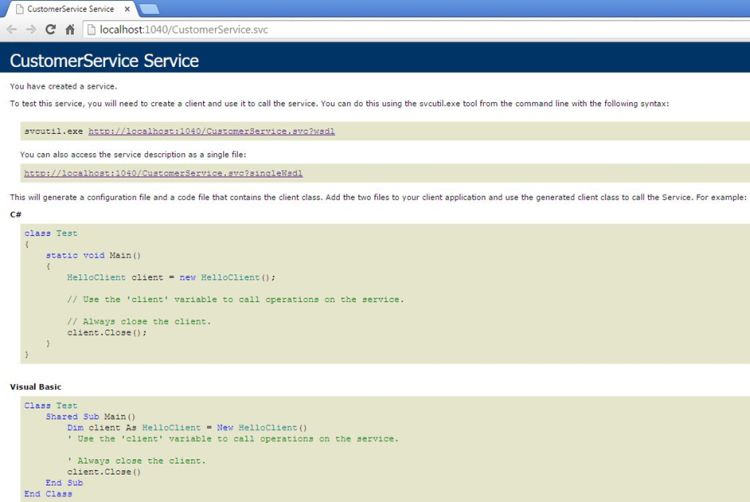750x502 pixels.
Task: Click the '// Always close the client.' comment
Action: pyautogui.click(x=139, y=321)
